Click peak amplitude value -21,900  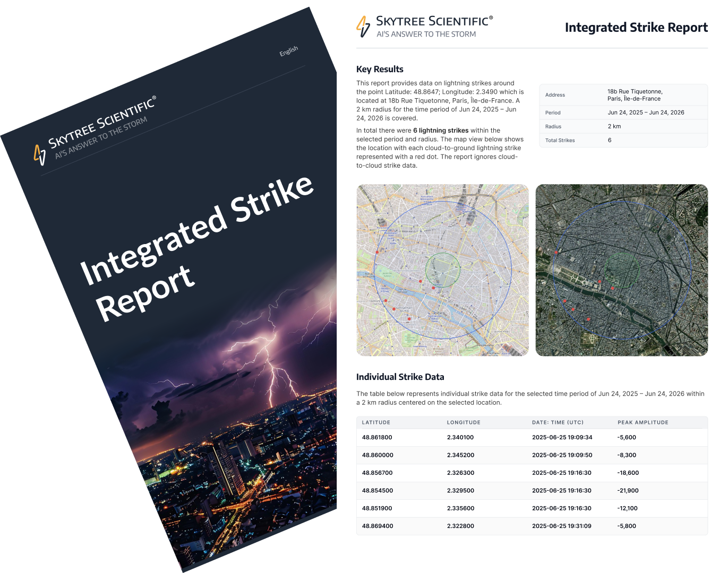pos(628,491)
